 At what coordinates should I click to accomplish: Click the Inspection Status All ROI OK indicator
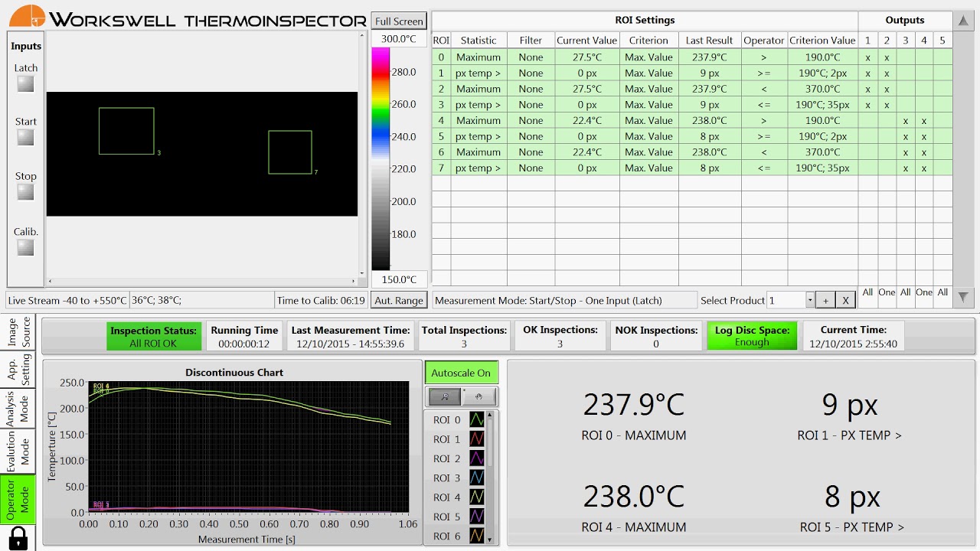click(x=154, y=336)
